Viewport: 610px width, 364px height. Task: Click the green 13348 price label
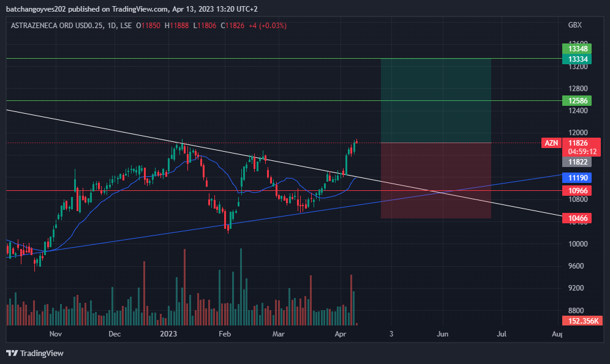[577, 49]
